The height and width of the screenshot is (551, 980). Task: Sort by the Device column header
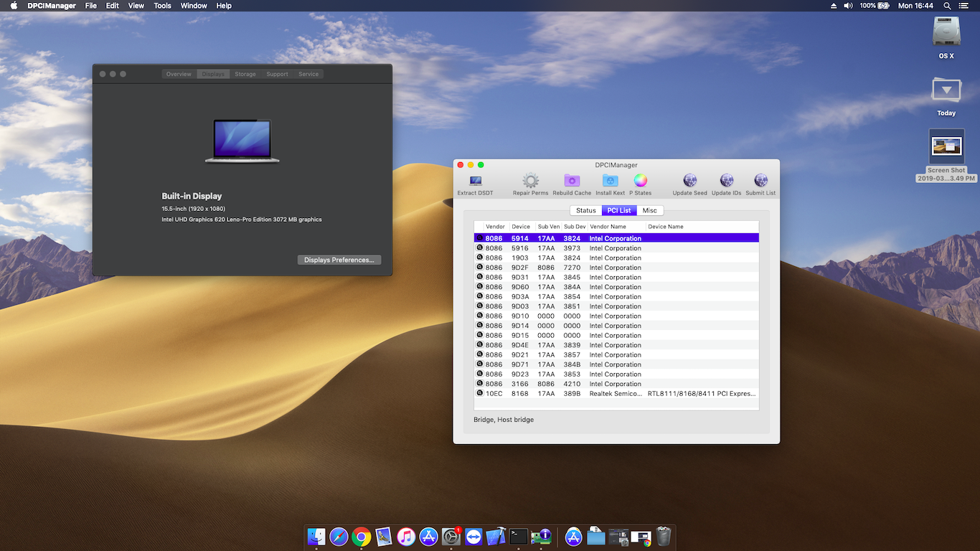click(522, 227)
